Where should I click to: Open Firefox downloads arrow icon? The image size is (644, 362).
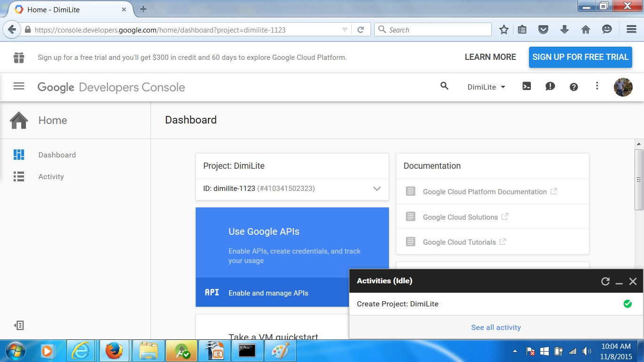[564, 30]
